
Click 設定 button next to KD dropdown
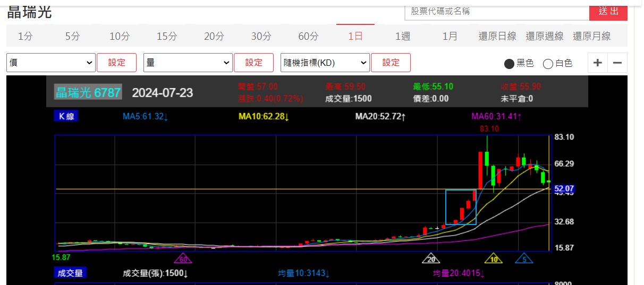391,63
